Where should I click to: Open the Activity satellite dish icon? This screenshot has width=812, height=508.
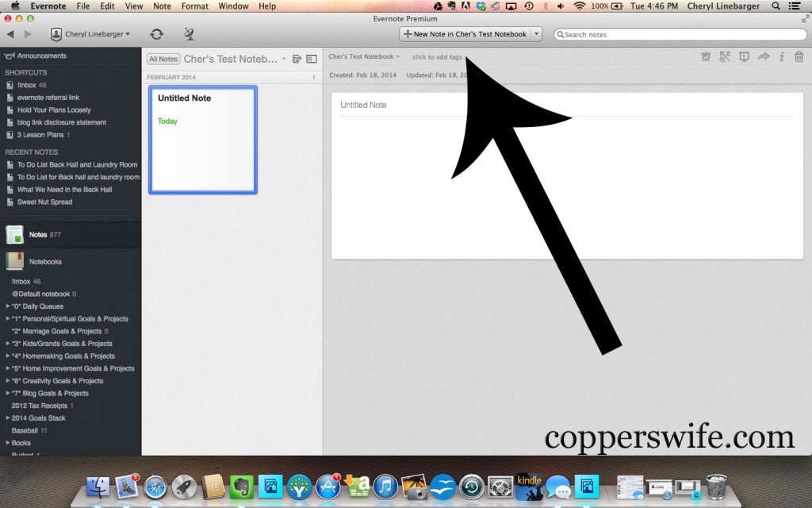(189, 34)
